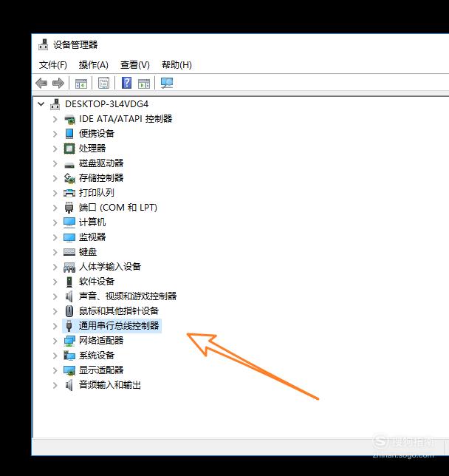Click the 磁盘驱动器 drive icon
449x476 pixels.
(69, 165)
